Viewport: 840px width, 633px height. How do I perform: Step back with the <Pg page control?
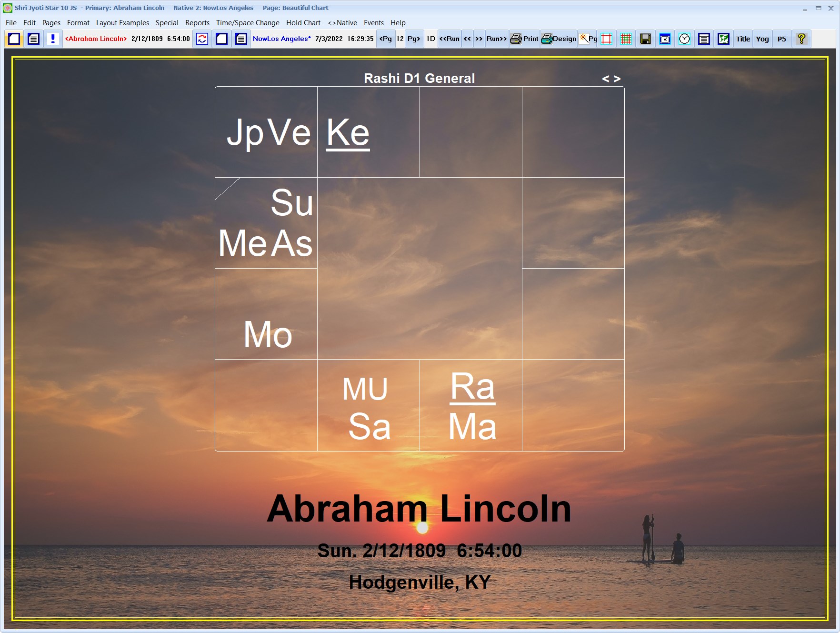coord(385,39)
